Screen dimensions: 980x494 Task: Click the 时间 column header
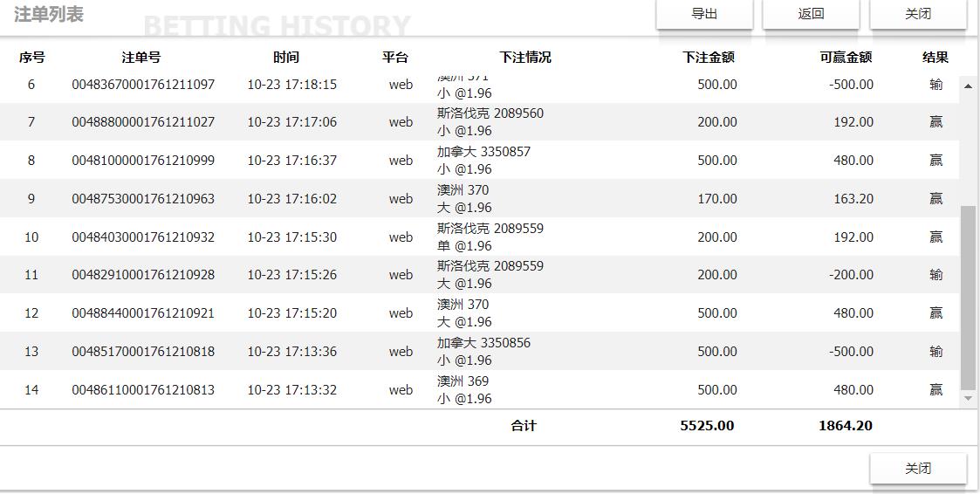click(x=286, y=58)
